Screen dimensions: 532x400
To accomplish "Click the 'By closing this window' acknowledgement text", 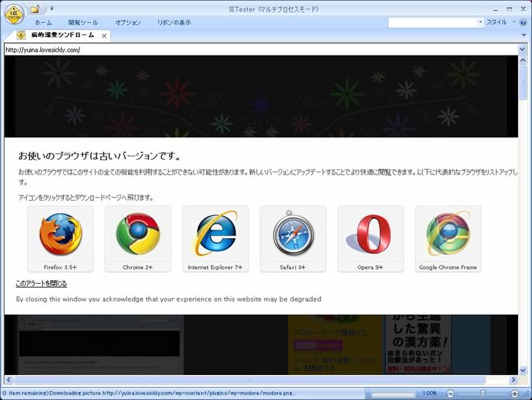I will point(168,299).
